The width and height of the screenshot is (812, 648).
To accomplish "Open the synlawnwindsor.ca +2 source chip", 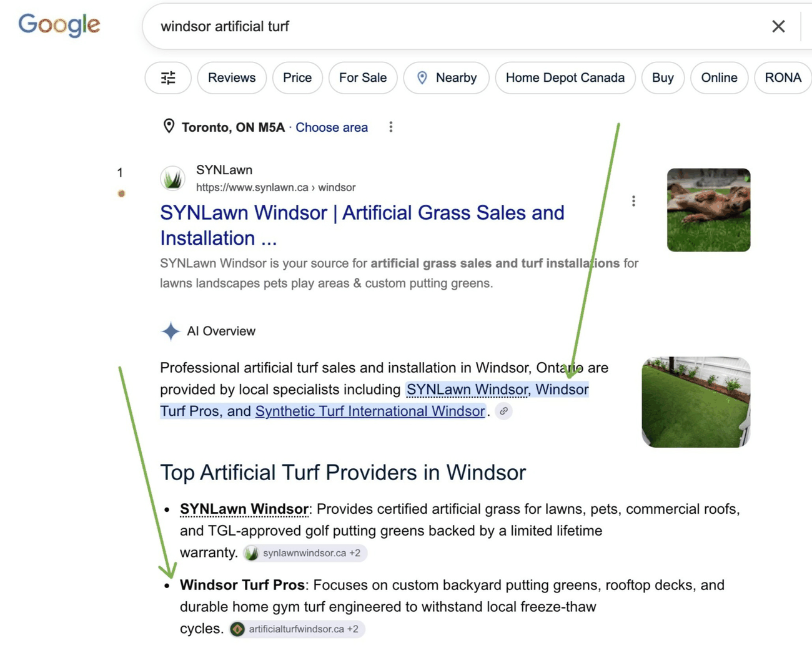I will pyautogui.click(x=305, y=553).
